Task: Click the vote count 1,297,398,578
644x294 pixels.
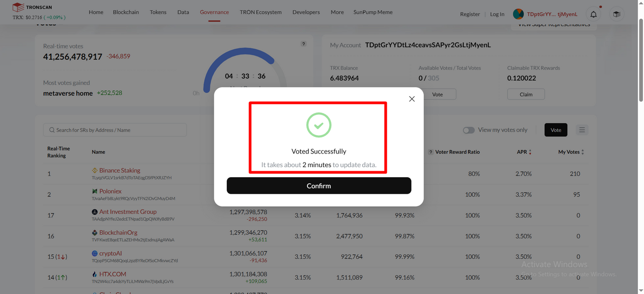Action: 248,212
